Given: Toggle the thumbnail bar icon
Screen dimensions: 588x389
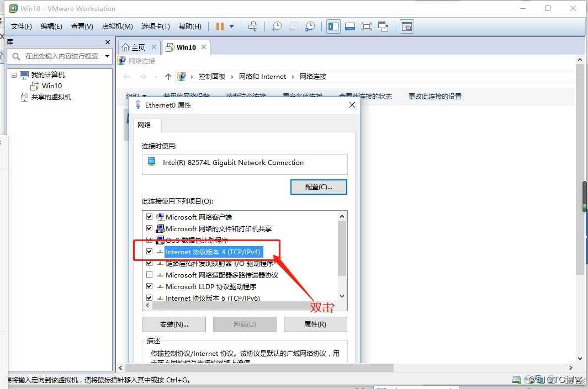Looking at the screenshot, I should click(350, 26).
